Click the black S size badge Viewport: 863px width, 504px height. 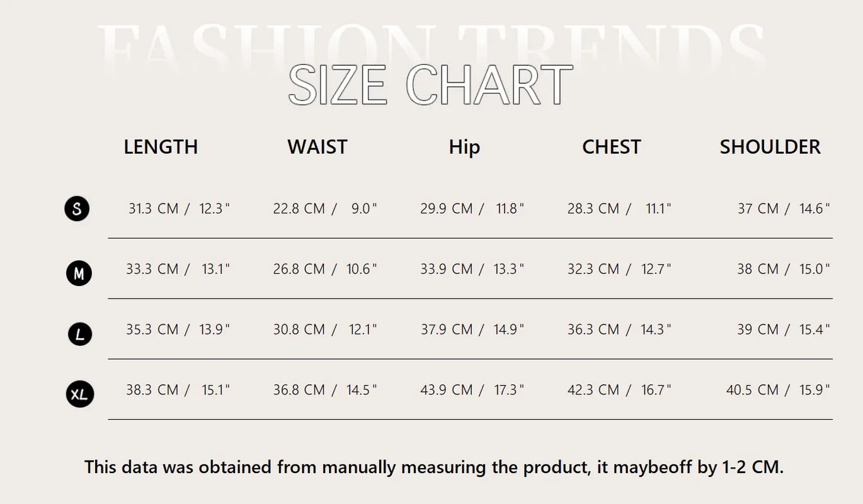(x=77, y=209)
